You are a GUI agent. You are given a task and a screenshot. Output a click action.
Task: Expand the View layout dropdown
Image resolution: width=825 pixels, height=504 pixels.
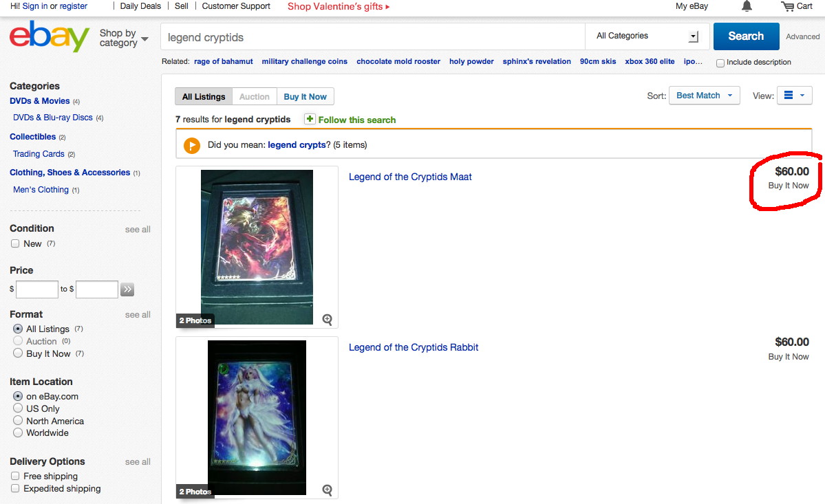pos(795,96)
